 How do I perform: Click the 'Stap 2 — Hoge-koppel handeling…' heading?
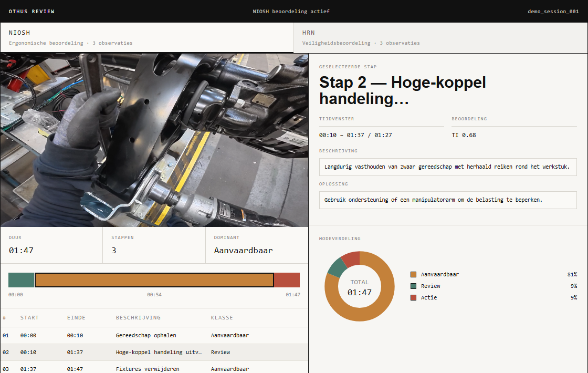(402, 90)
